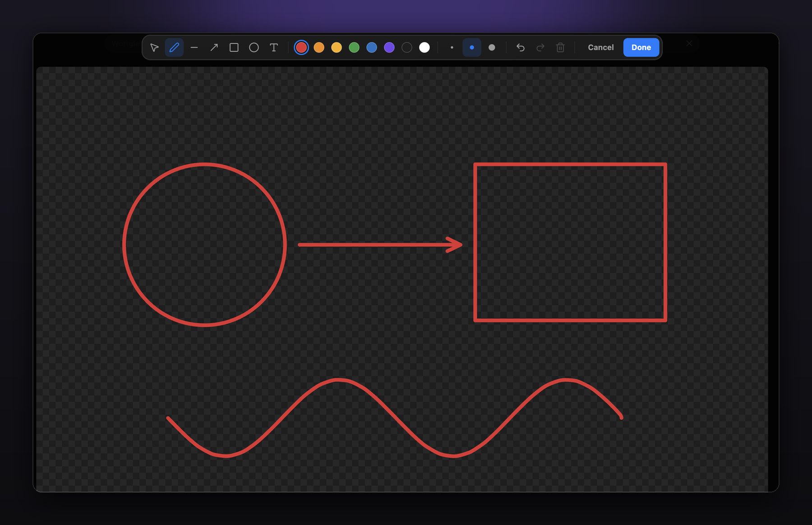Choose the black color swatch
Screen dimensions: 812x525
[x=407, y=47]
